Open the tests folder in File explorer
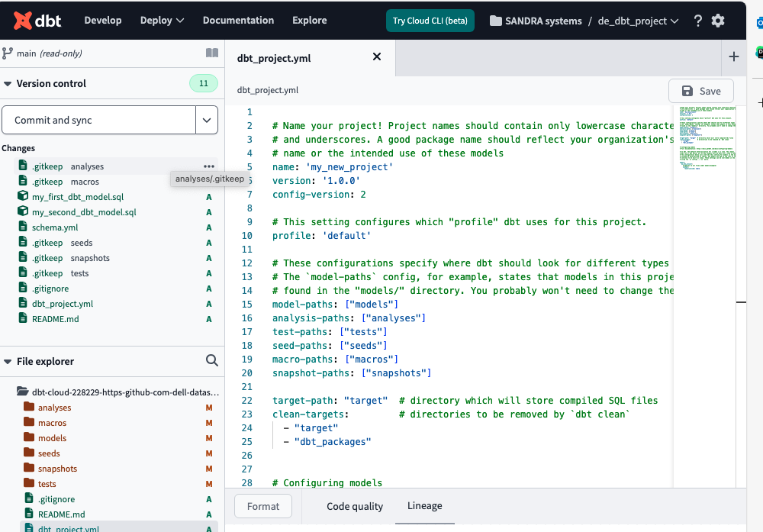The image size is (763, 532). [x=47, y=485]
